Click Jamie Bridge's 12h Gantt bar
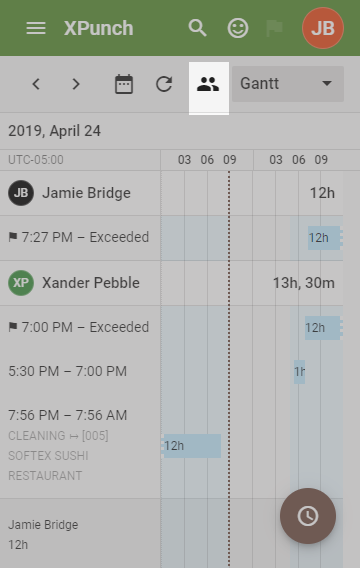The height and width of the screenshot is (568, 360). (x=324, y=238)
